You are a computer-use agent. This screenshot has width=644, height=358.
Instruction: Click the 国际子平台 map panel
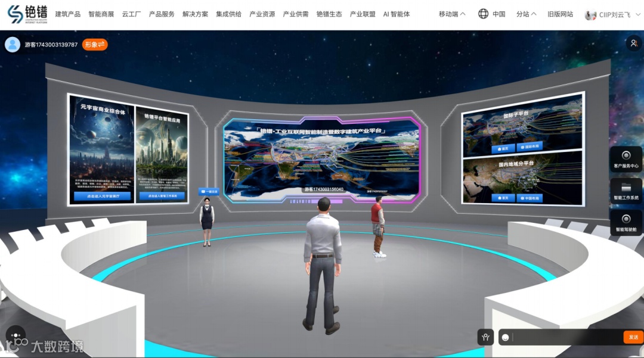(522, 126)
